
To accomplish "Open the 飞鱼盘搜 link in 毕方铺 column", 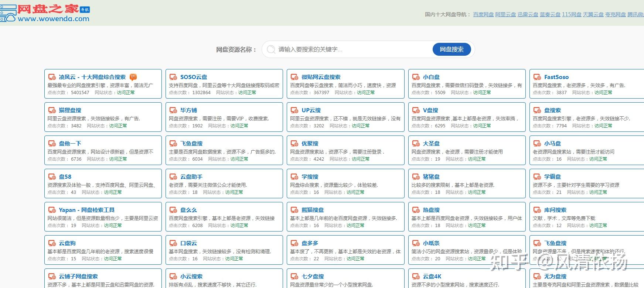I will 191,144.
